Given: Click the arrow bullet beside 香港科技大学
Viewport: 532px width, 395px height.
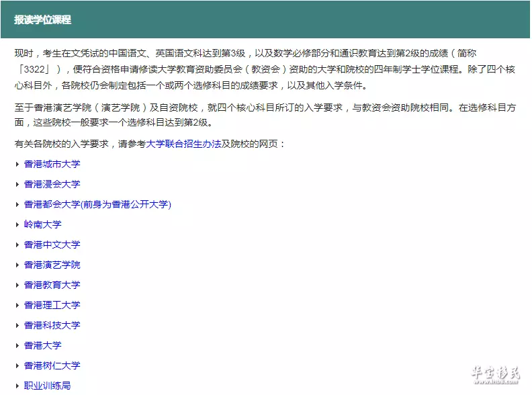Looking at the screenshot, I should (17, 326).
